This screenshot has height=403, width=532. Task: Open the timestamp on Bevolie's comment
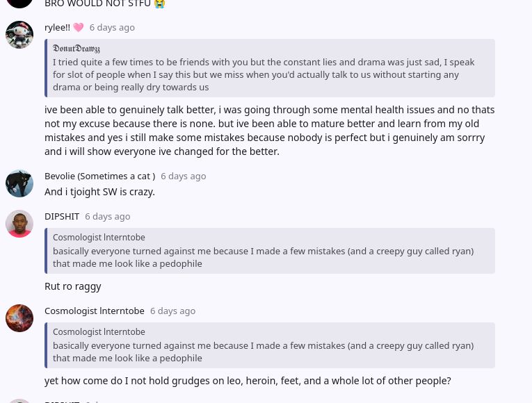(x=184, y=176)
